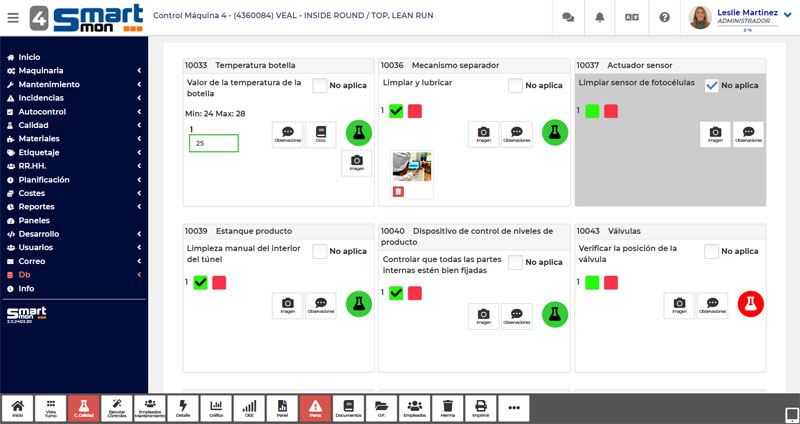
Task: Click the help question mark icon
Action: click(664, 17)
